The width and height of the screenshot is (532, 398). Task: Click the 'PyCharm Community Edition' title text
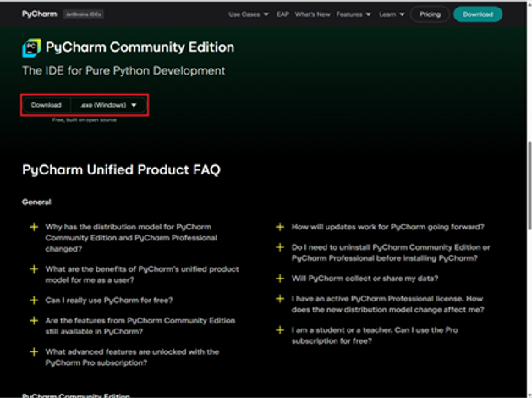pyautogui.click(x=140, y=47)
